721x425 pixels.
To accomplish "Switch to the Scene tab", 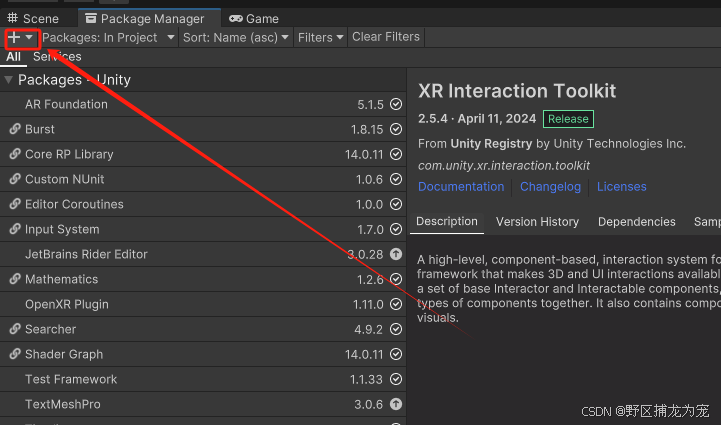I will pos(33,18).
